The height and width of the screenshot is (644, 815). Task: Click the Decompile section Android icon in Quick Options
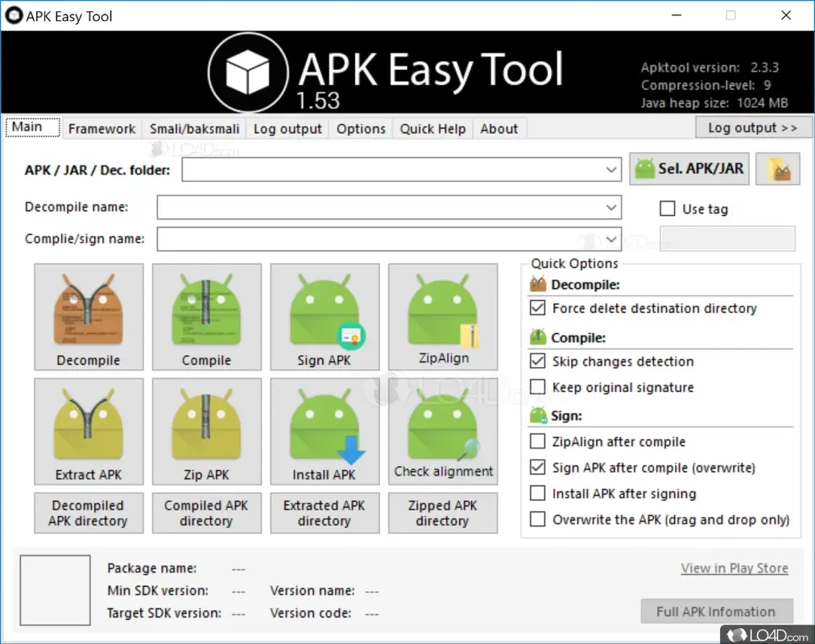(x=538, y=285)
